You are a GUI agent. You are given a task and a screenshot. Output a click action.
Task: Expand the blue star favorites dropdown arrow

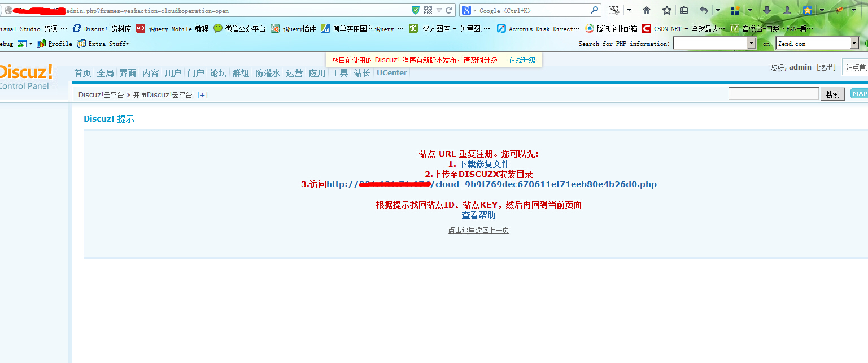pyautogui.click(x=822, y=10)
